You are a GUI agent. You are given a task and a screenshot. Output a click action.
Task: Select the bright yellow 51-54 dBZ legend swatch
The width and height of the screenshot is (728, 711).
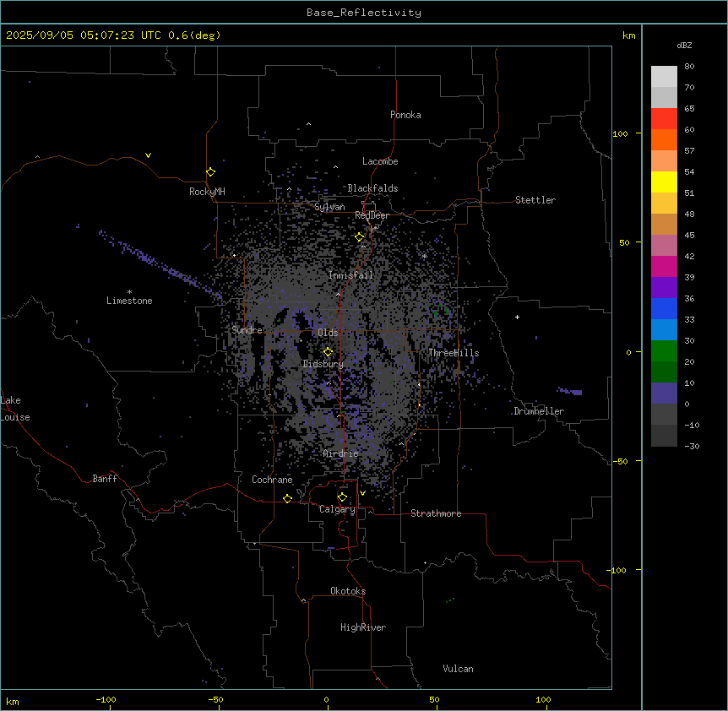pos(664,182)
